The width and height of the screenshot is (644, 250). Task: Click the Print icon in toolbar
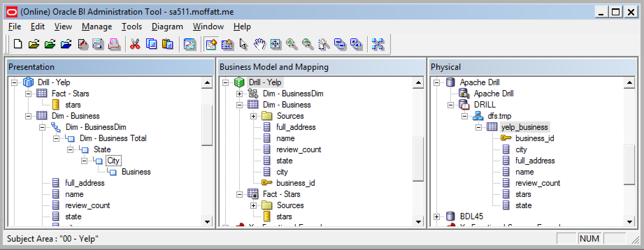coord(114,44)
